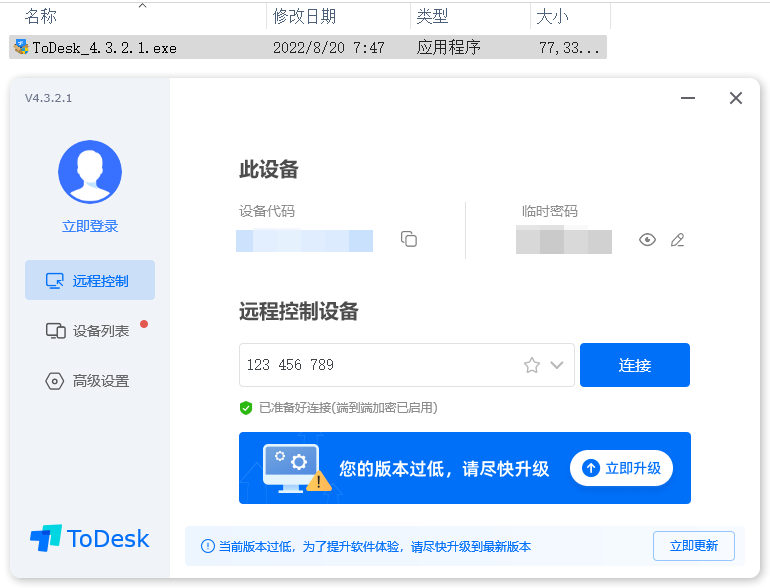
Task: Show temporary password with eye icon
Action: (647, 240)
